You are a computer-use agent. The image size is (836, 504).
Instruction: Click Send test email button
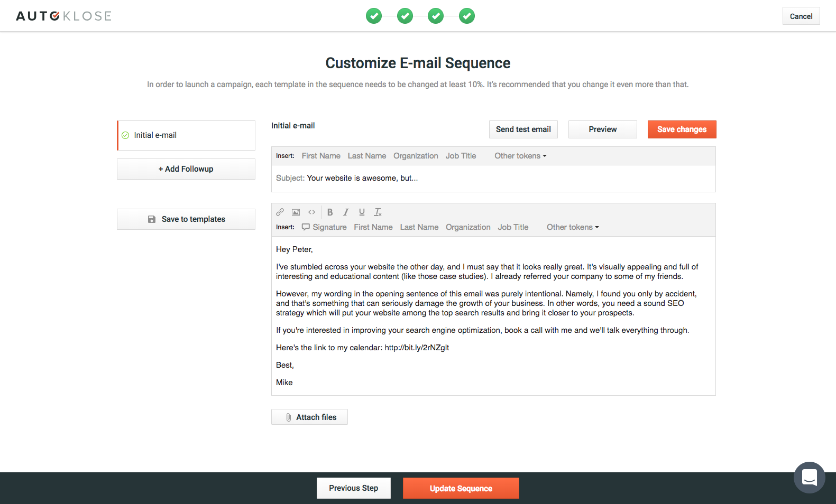pyautogui.click(x=523, y=129)
